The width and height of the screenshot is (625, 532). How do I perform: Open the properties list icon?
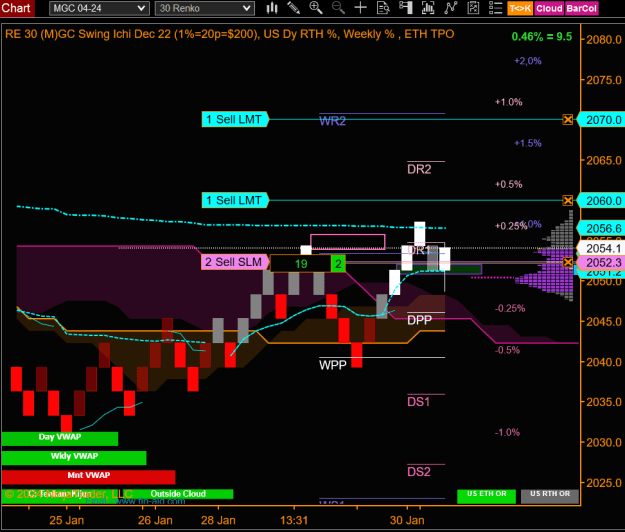[x=495, y=8]
